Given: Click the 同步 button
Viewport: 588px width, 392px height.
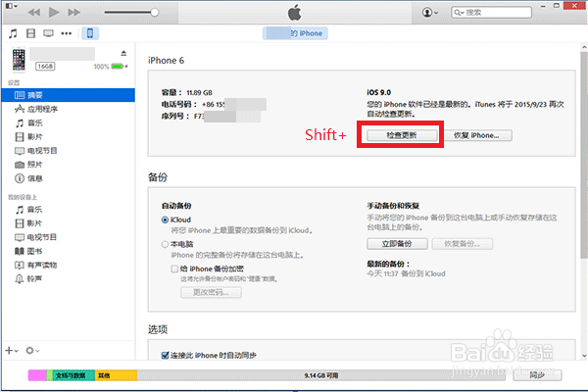Looking at the screenshot, I should (x=537, y=375).
